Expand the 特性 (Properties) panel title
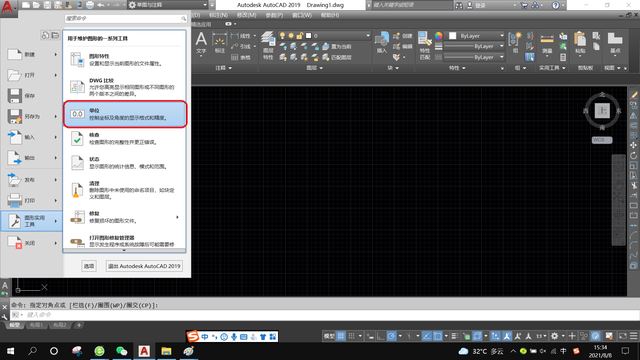640x360 pixels. pos(457,68)
